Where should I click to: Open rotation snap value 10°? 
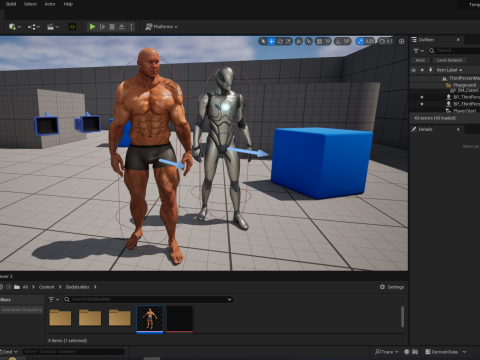click(347, 41)
